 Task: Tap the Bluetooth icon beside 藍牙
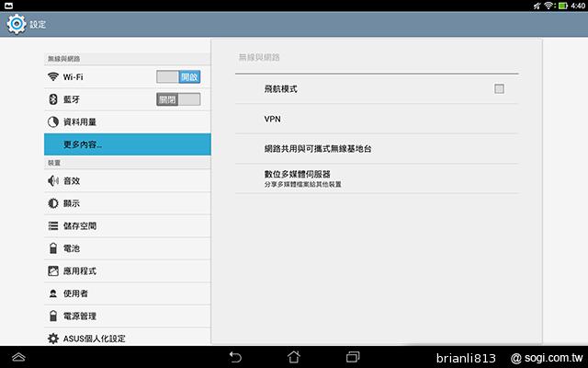coord(53,99)
